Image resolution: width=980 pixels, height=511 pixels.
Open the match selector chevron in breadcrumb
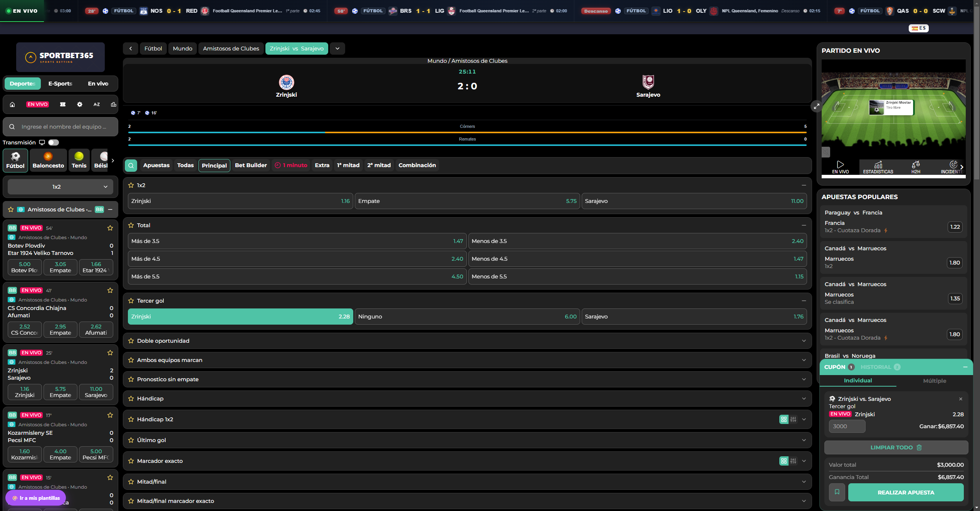point(337,49)
